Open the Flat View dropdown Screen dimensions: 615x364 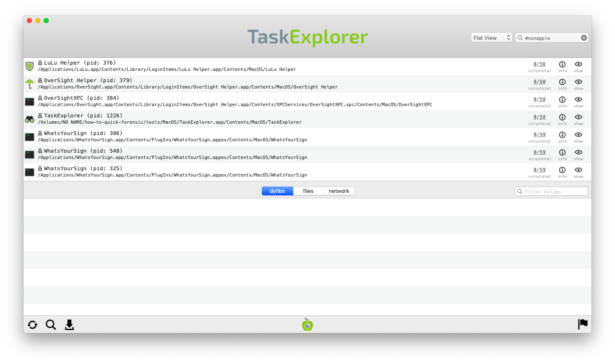tap(491, 38)
